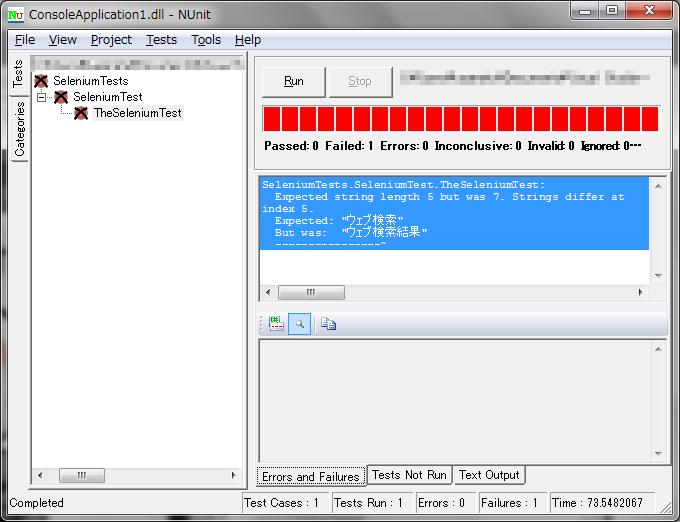680x522 pixels.
Task: Click the Run button
Action: pyautogui.click(x=294, y=82)
